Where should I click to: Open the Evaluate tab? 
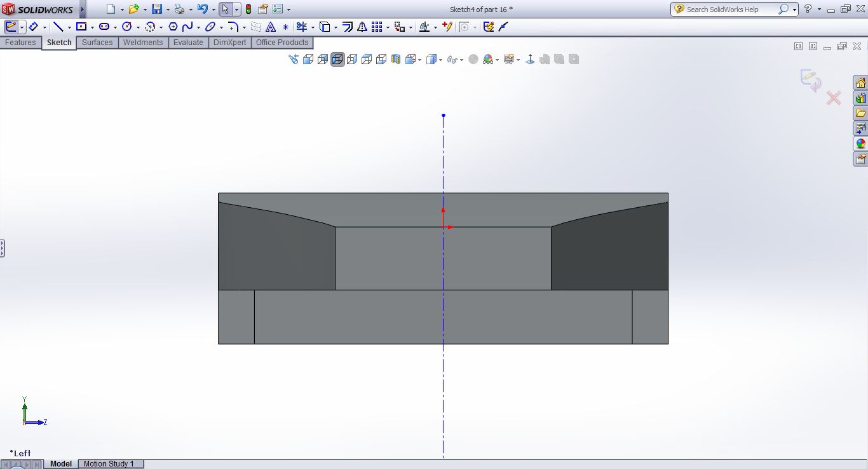(188, 43)
